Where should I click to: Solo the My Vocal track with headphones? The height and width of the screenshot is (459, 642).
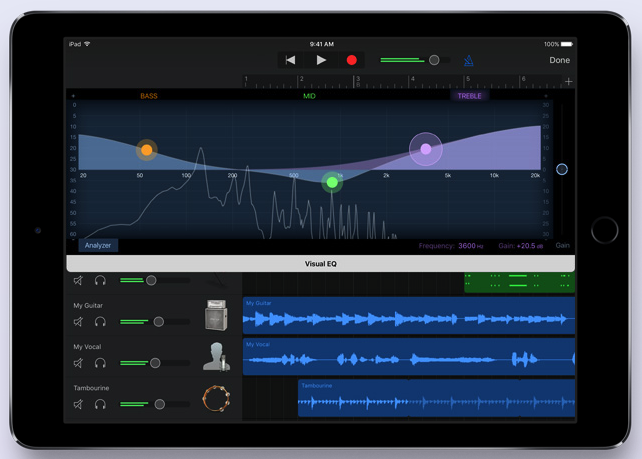pyautogui.click(x=100, y=363)
